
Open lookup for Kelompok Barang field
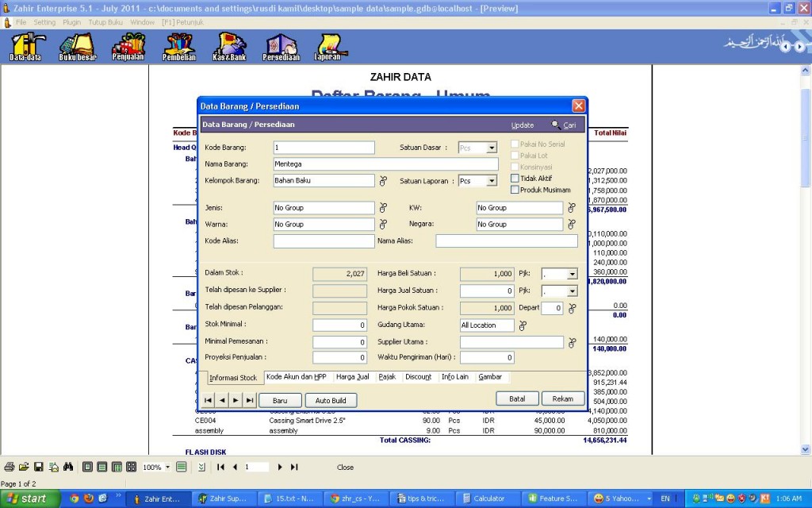[x=383, y=180]
